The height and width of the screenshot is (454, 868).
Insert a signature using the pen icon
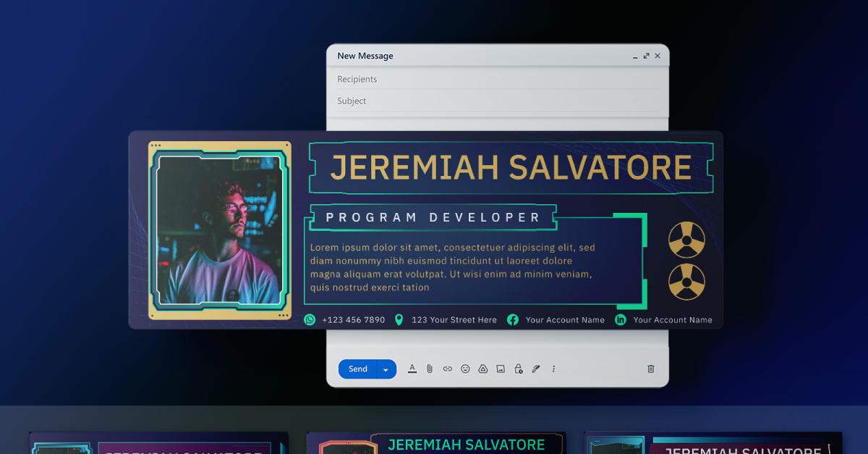click(x=535, y=369)
